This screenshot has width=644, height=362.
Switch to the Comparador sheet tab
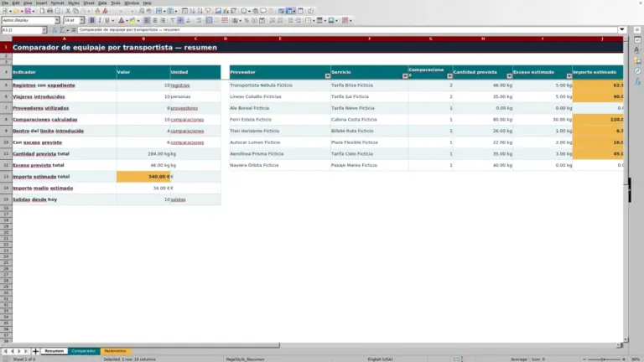point(83,351)
